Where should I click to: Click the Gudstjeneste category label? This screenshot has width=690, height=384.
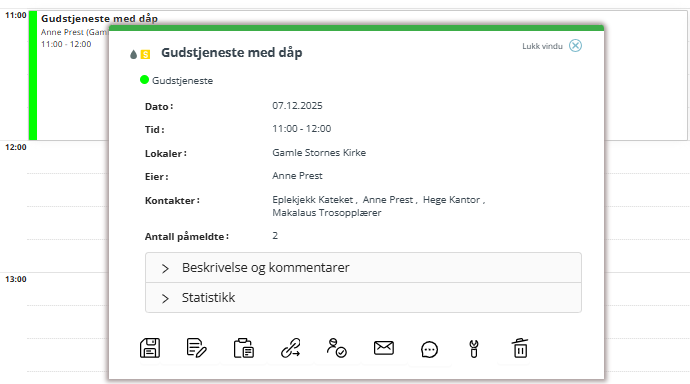182,81
